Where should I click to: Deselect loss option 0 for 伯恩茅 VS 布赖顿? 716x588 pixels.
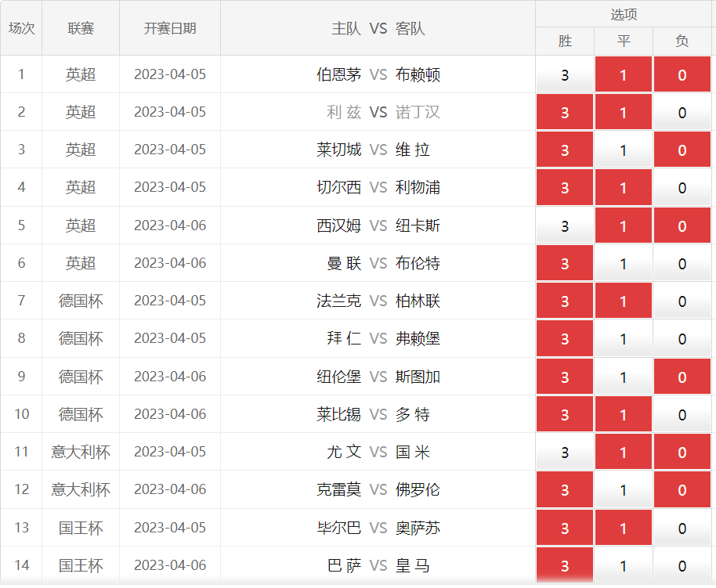tap(682, 74)
